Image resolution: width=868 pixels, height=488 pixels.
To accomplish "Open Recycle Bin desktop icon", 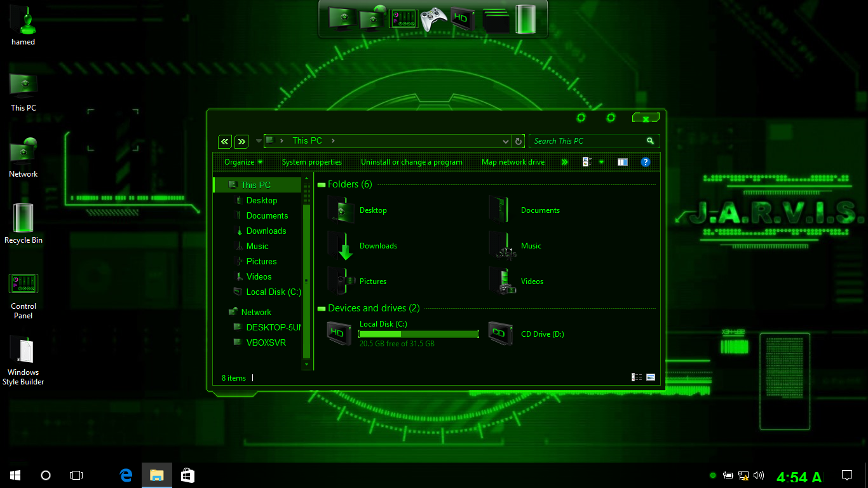I will (24, 219).
